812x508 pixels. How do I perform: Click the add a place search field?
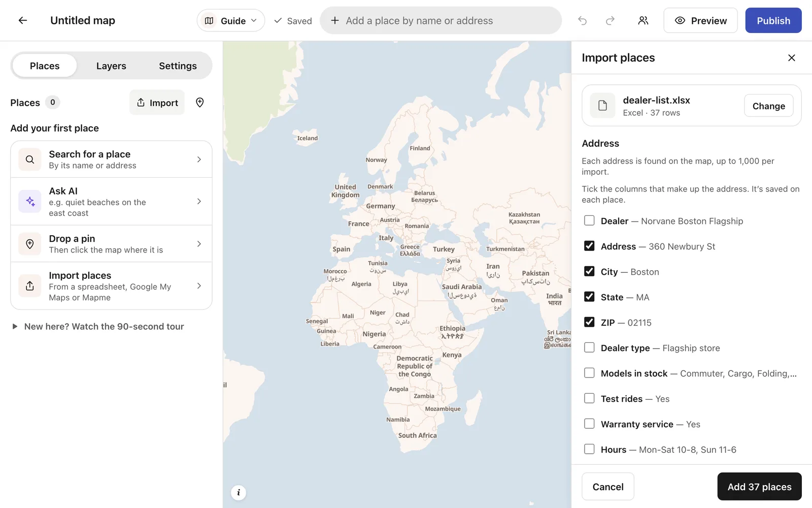(x=441, y=20)
